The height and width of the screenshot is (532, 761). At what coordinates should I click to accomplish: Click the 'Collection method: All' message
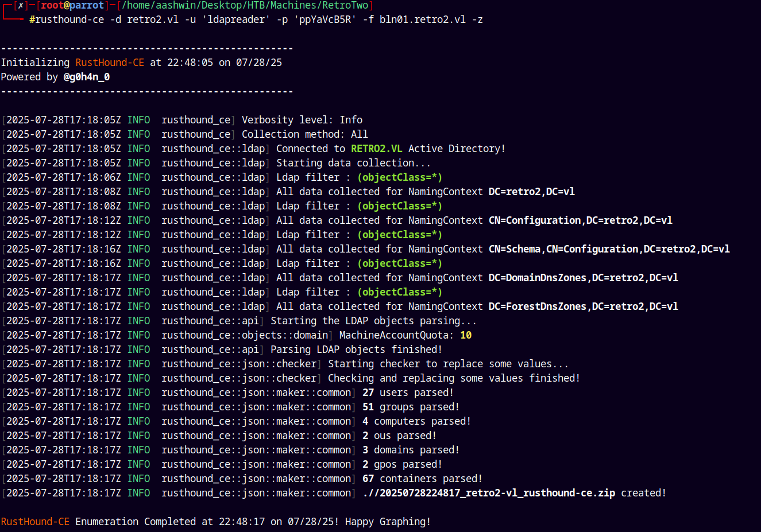click(305, 134)
